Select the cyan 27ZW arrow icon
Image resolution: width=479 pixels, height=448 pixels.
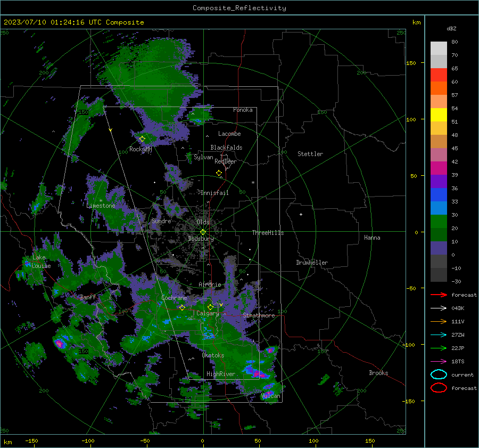(439, 335)
